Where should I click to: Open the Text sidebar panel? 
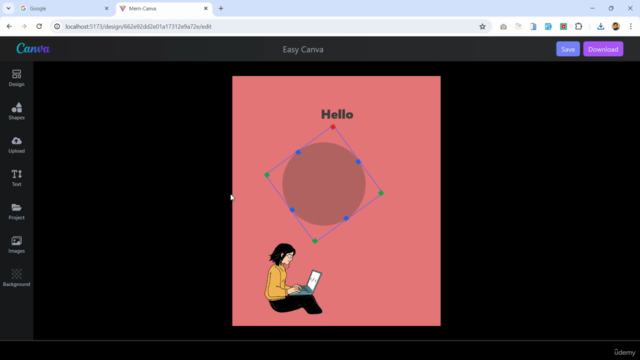pos(16,178)
